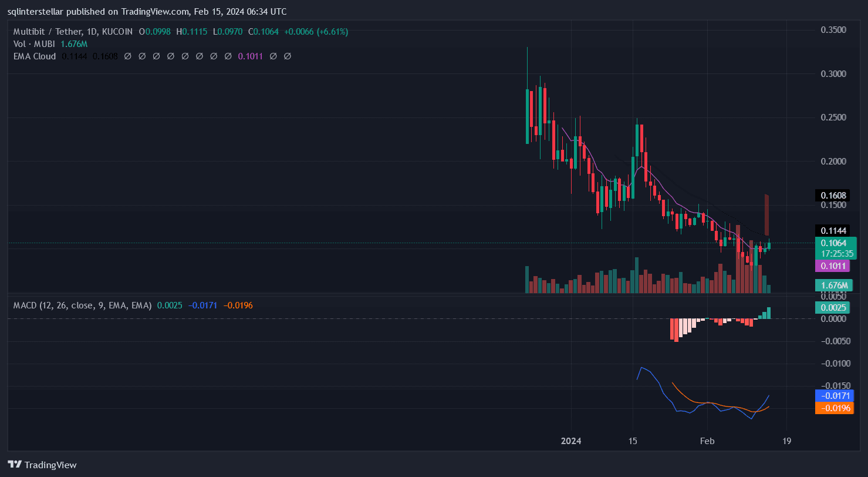Click the purple 0.1011 EMA price label

point(832,266)
